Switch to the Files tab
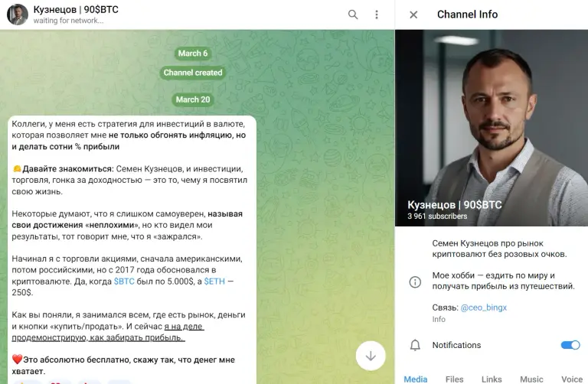 [x=454, y=379]
